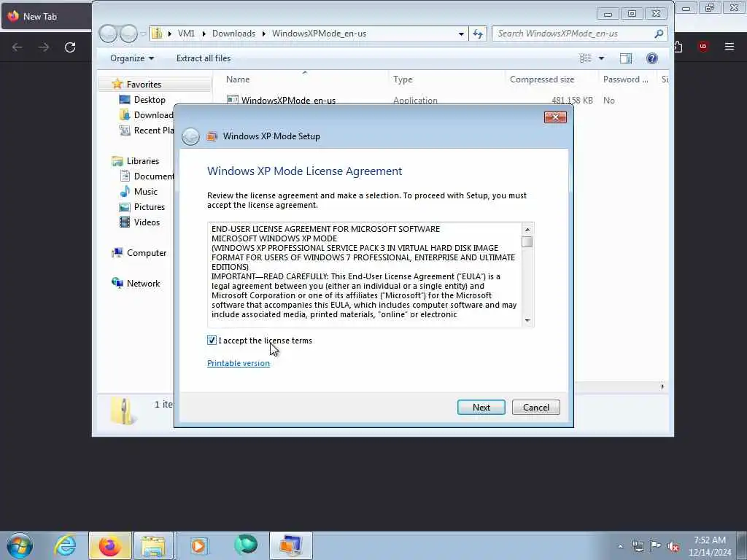Uncheck the "I accept the license terms" checkbox
Image resolution: width=747 pixels, height=560 pixels.
coord(212,340)
